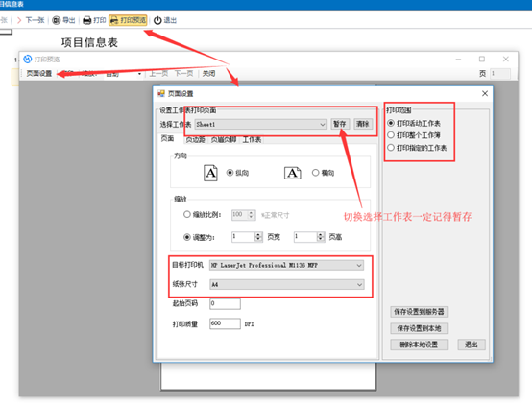The image size is (532, 405).
Task: Click the 导出 export icon
Action: point(57,20)
